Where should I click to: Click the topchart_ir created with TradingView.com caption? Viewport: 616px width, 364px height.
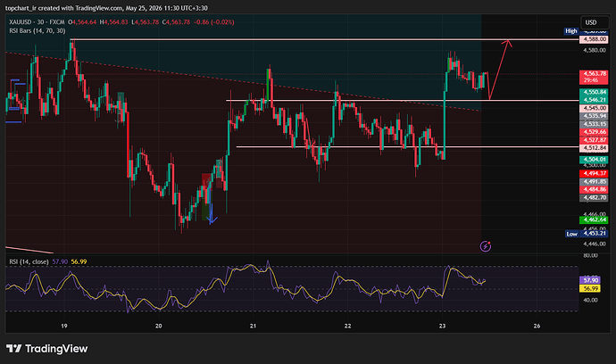pos(106,8)
